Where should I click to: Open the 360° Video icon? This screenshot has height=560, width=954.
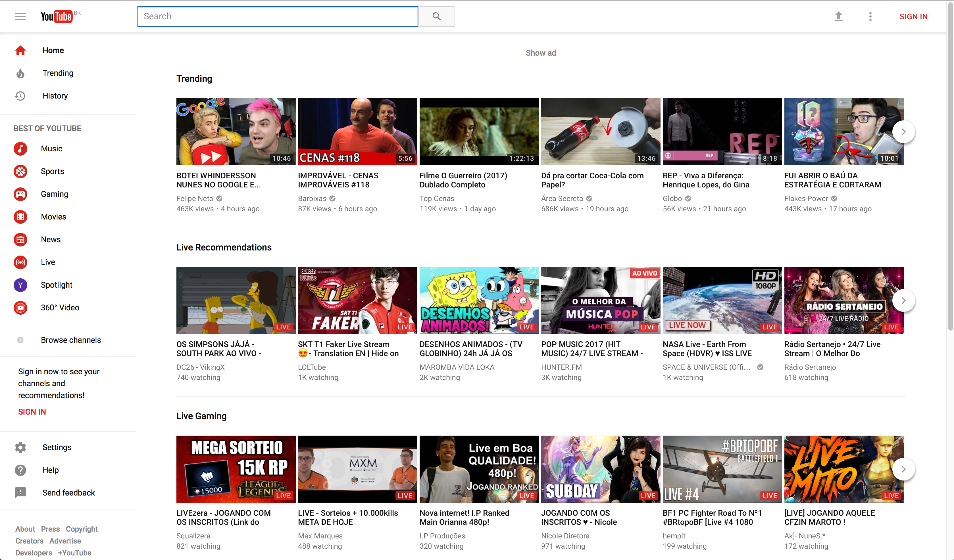(20, 308)
